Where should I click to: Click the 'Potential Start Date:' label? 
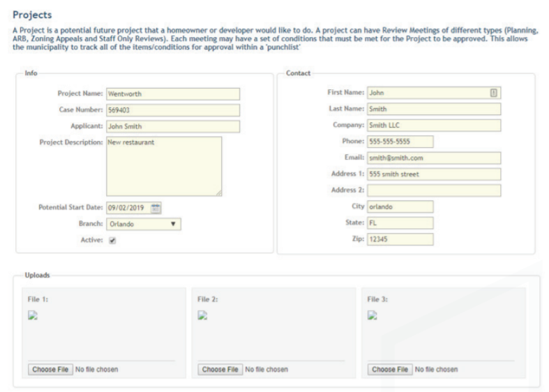(70, 207)
